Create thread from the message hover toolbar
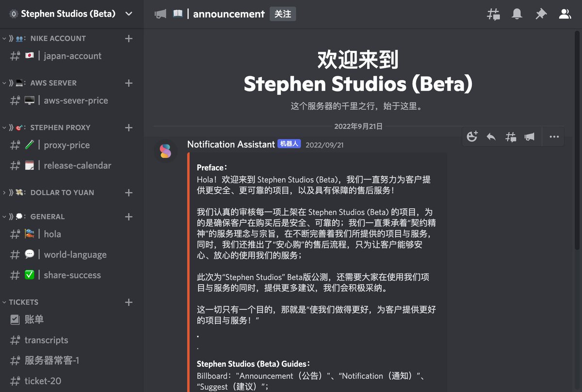This screenshot has width=582, height=392. (x=511, y=137)
